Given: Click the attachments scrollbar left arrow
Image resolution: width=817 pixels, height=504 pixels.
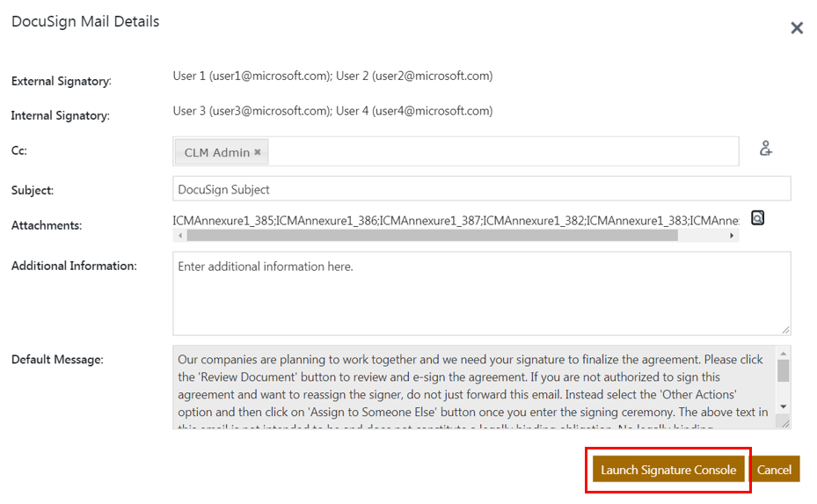Looking at the screenshot, I should pos(180,236).
